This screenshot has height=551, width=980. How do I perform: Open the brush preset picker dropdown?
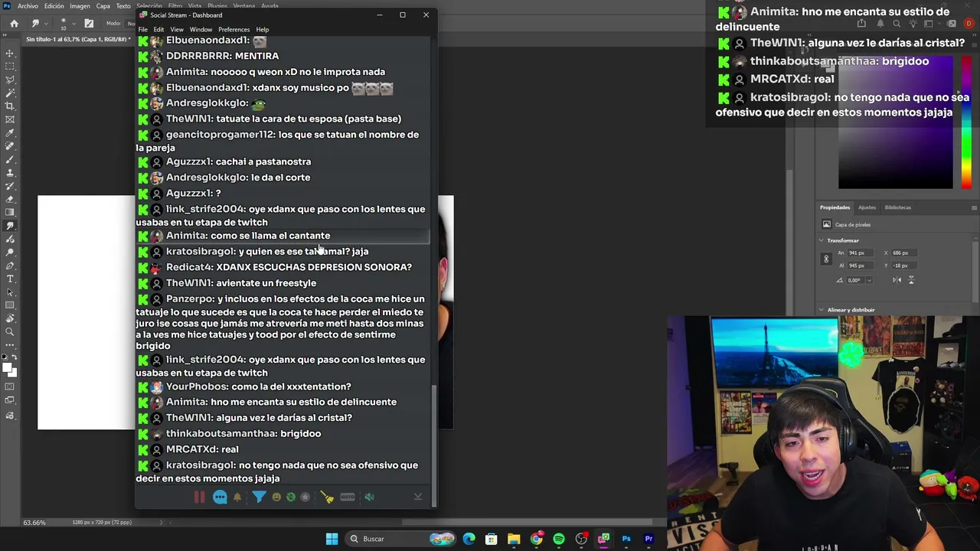pyautogui.click(x=76, y=24)
